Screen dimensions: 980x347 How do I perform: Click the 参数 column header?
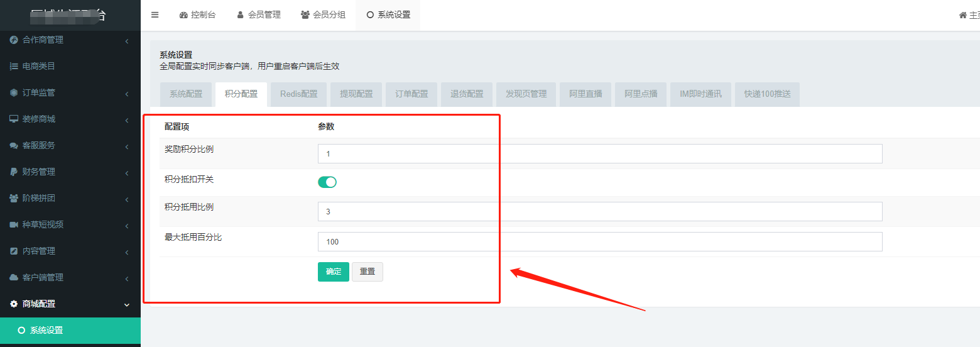pos(326,126)
